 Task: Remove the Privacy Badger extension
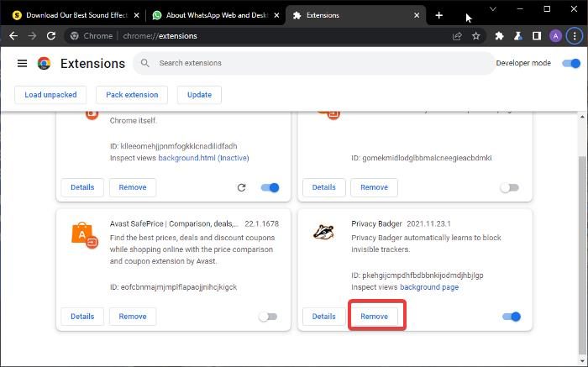coord(375,317)
